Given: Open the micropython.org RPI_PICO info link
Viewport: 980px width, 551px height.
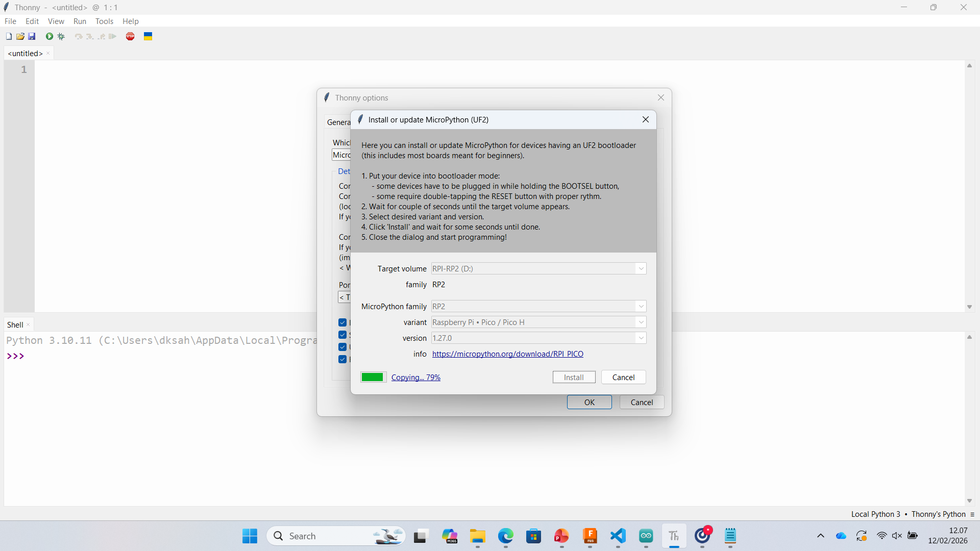Looking at the screenshot, I should pos(507,354).
